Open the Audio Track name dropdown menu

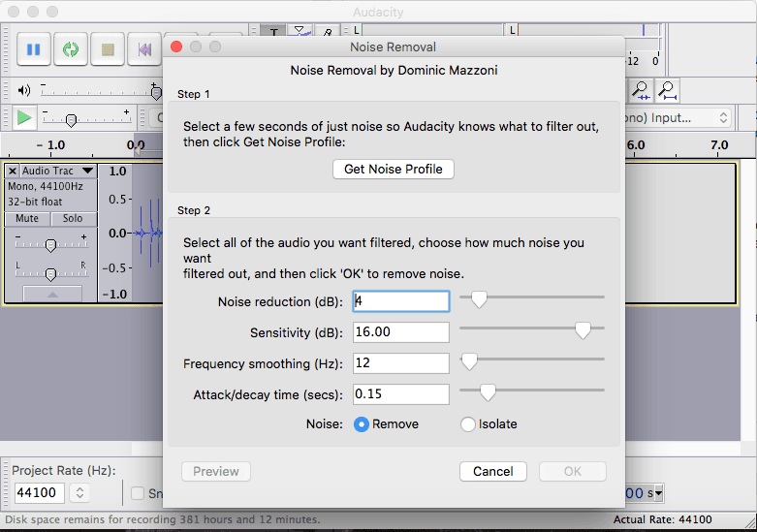87,171
